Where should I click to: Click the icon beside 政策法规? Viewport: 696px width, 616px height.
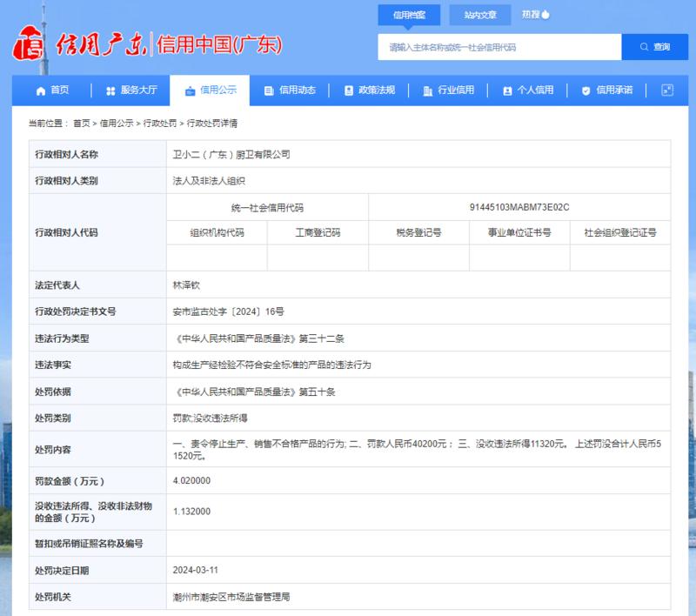(349, 91)
